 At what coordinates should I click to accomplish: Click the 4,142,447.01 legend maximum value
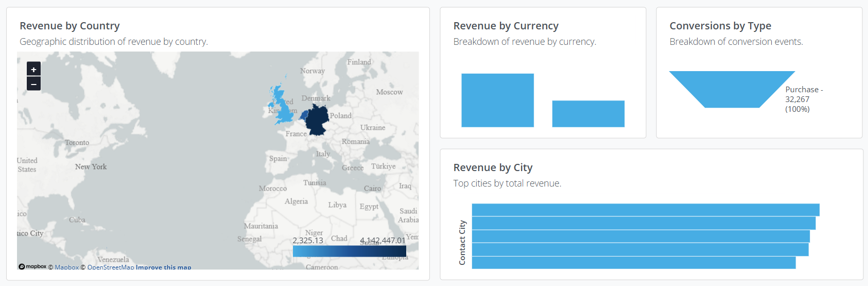click(383, 241)
